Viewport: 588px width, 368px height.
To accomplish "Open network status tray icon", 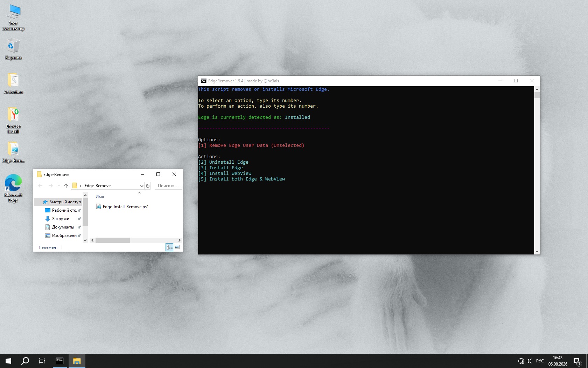I will point(521,361).
